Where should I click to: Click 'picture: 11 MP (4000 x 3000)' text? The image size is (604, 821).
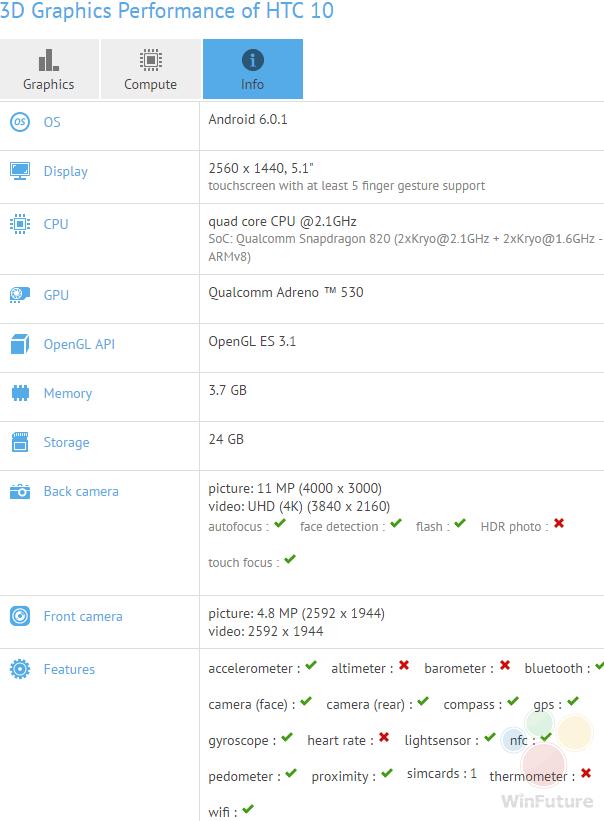click(x=295, y=489)
